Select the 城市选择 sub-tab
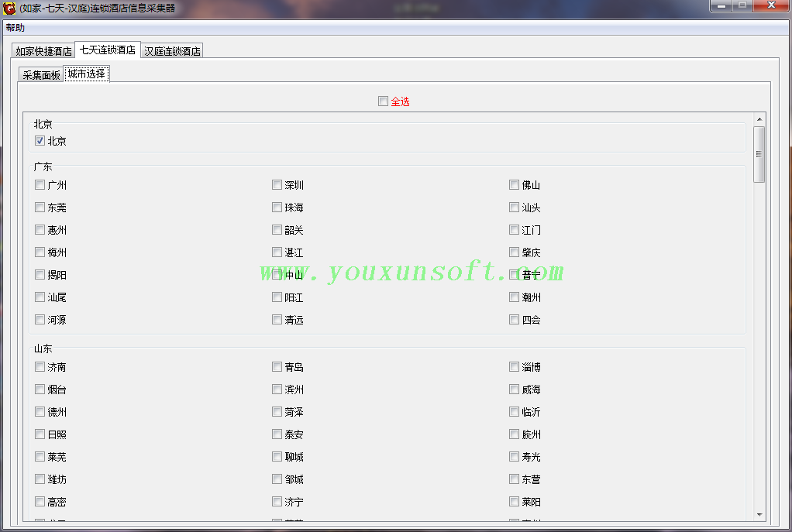This screenshot has width=792, height=532. click(x=87, y=74)
